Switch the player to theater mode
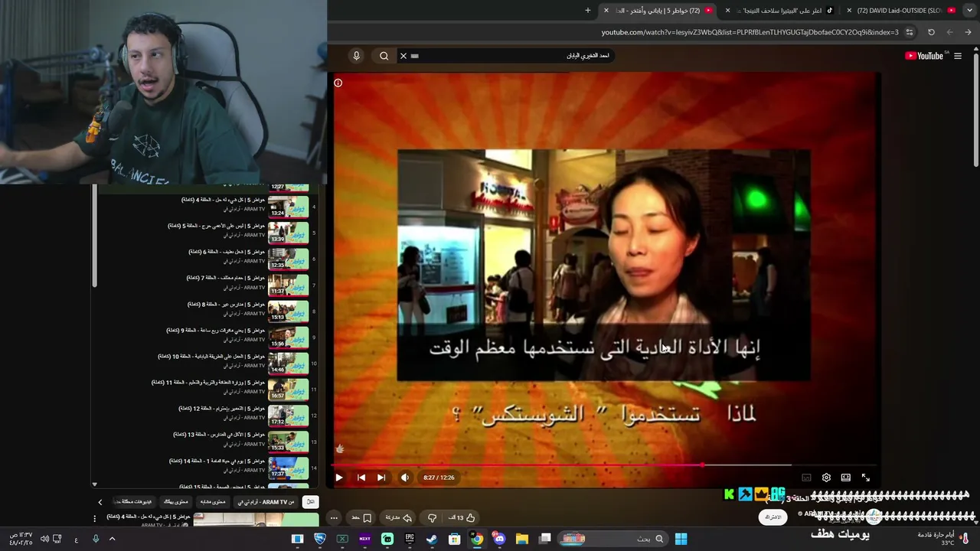 point(846,478)
